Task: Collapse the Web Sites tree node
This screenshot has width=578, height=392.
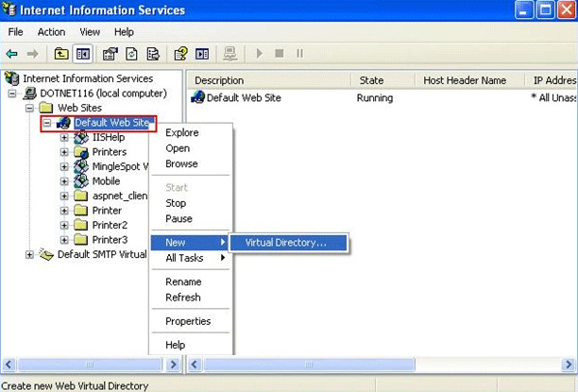Action: [29, 108]
